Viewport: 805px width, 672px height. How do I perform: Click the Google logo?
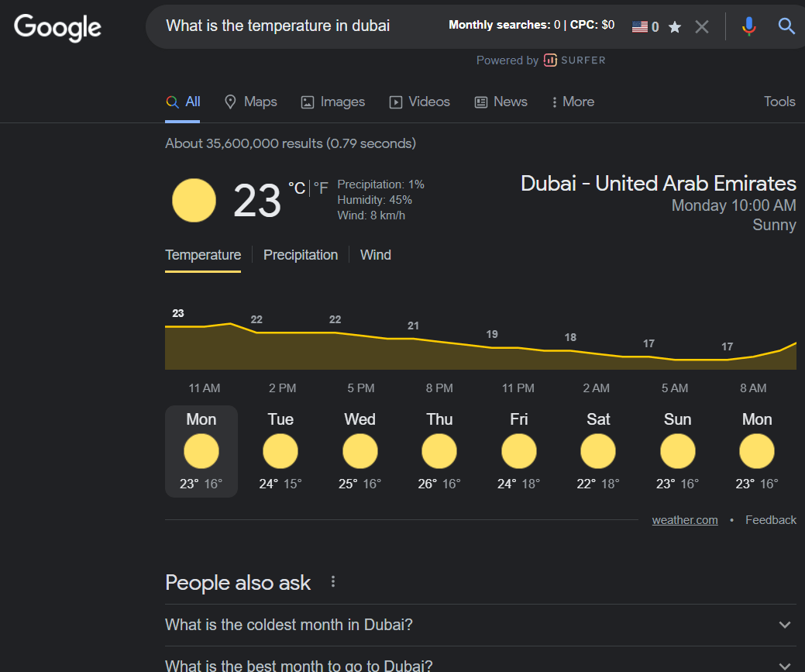(x=57, y=27)
